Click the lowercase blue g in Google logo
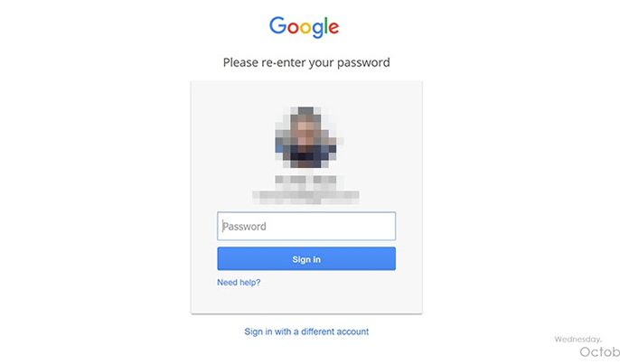620x364 pixels. [x=318, y=30]
